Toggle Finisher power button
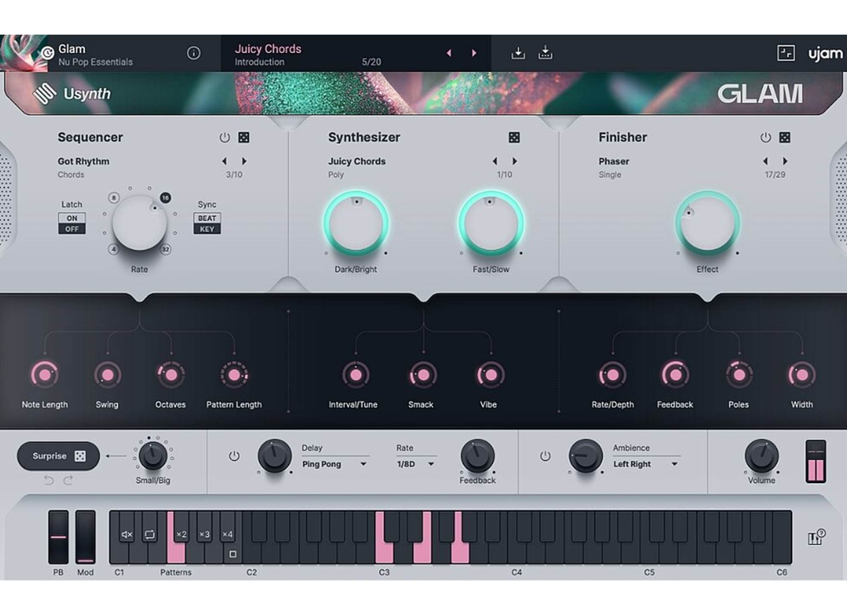Viewport: 847px width, 616px height. click(765, 137)
